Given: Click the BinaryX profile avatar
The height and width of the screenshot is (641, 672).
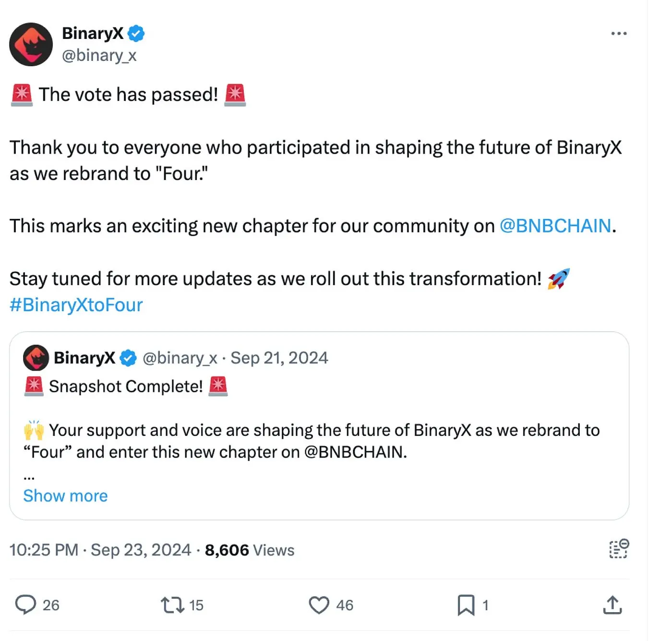Looking at the screenshot, I should (x=31, y=44).
